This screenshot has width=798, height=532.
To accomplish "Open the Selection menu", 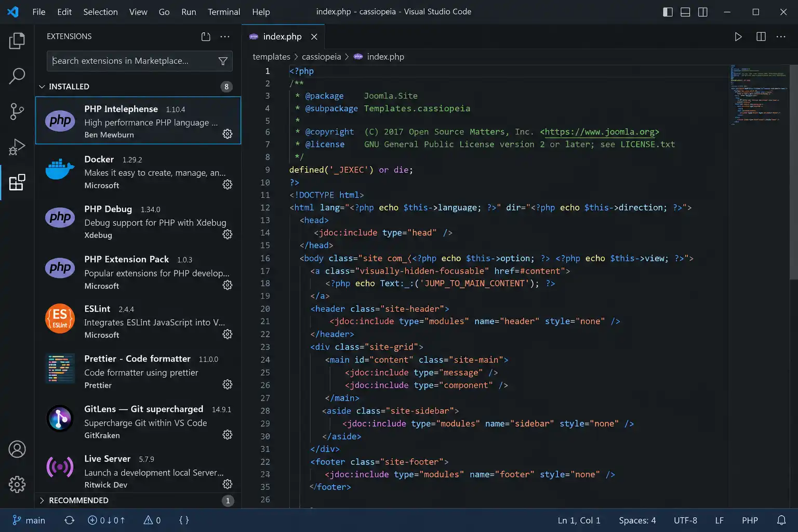I will pos(100,12).
